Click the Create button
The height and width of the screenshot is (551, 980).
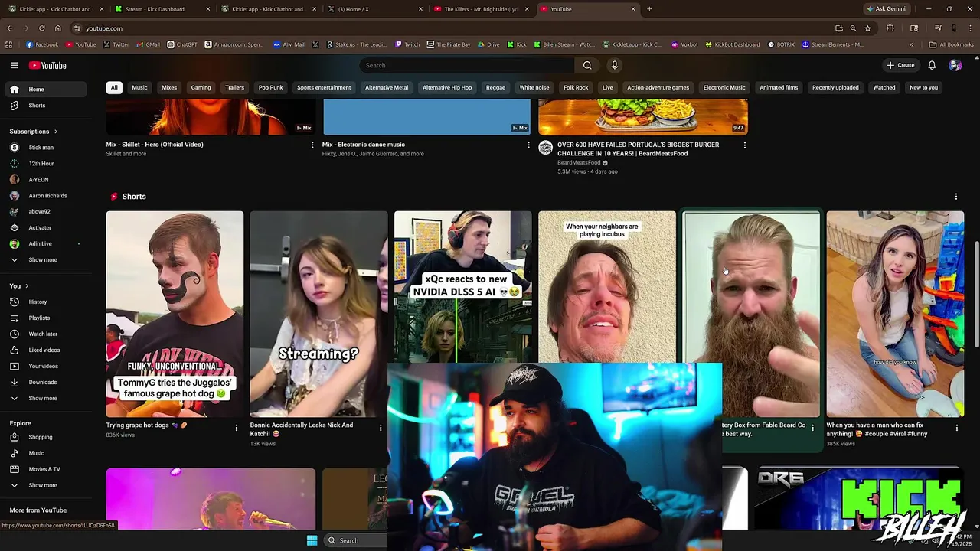[900, 65]
